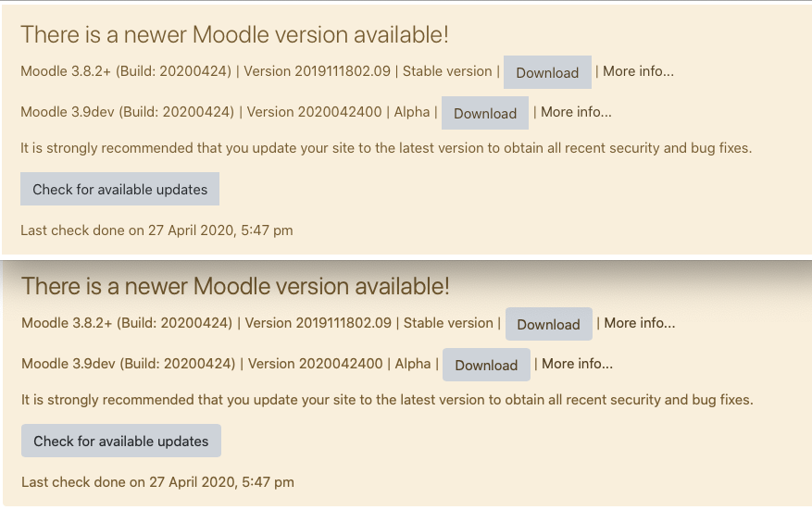Viewport: 812px width, 510px height.
Task: Download Moodle 3.9dev alpha in lower notice
Action: pos(486,365)
